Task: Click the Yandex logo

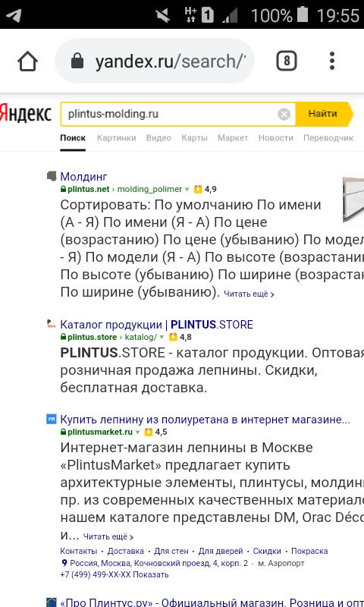Action: [26, 113]
